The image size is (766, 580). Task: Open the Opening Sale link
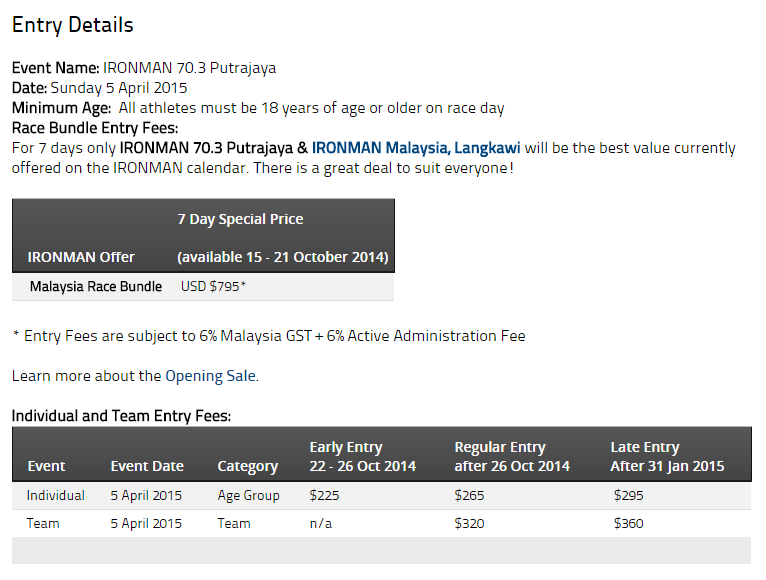click(211, 376)
